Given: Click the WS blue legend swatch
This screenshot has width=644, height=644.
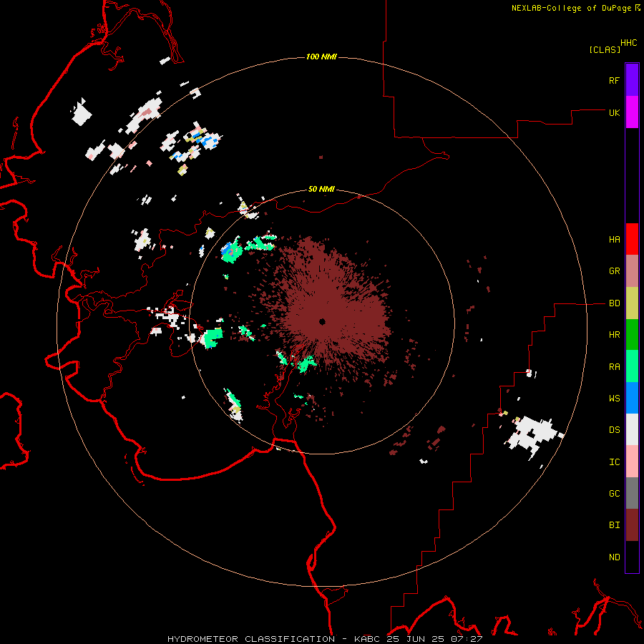Looking at the screenshot, I should point(632,398).
